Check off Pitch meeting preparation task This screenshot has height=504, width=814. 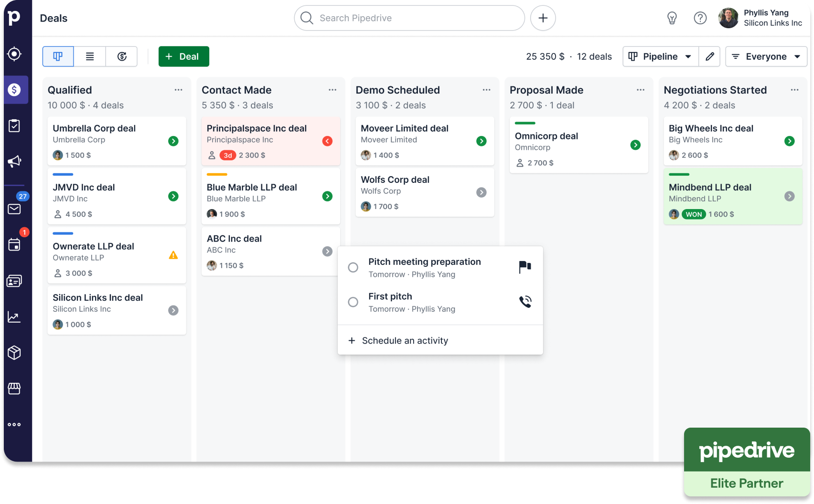pos(353,267)
